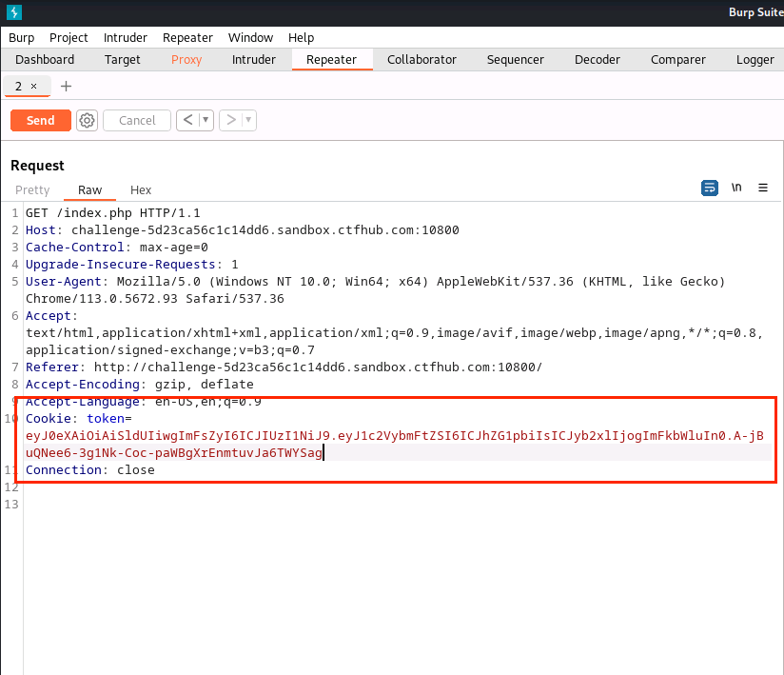Select the Repeater tool tab

pyautogui.click(x=331, y=60)
